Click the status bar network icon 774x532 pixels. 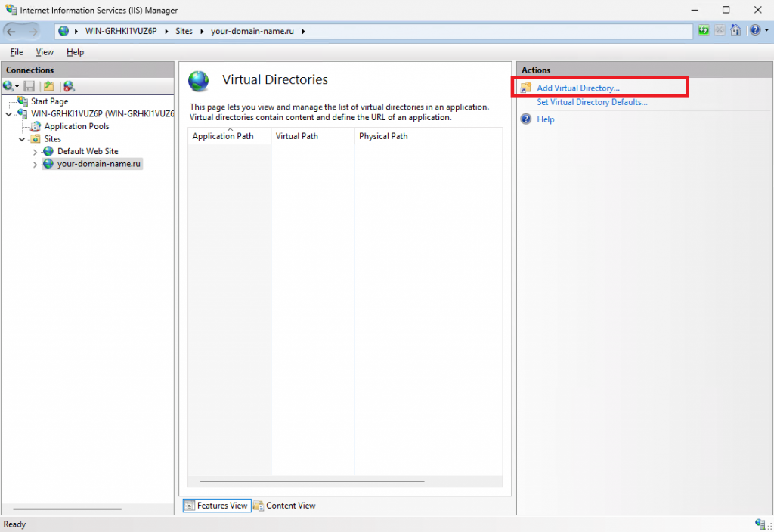pos(760,524)
